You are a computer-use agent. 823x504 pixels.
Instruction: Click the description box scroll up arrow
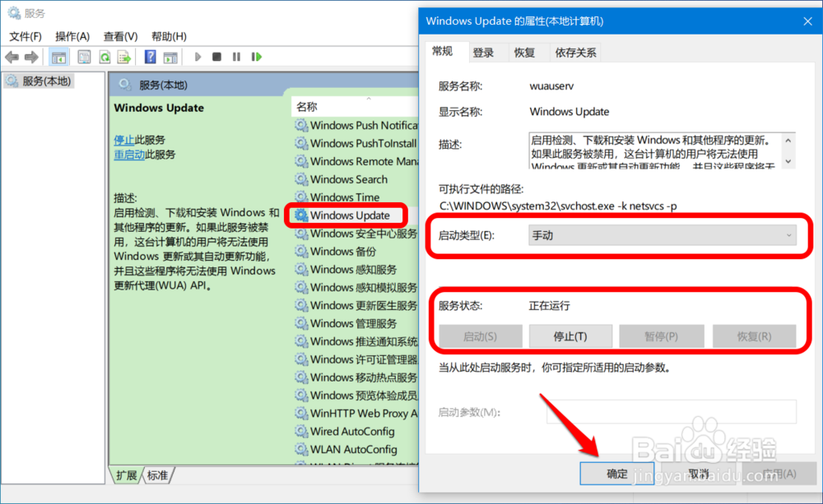(788, 141)
